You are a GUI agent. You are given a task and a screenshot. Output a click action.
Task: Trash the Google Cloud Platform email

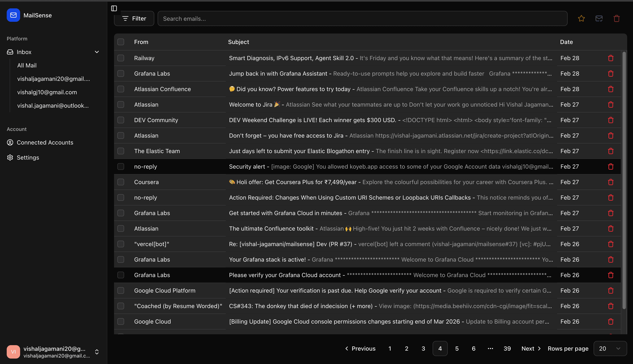pos(611,290)
